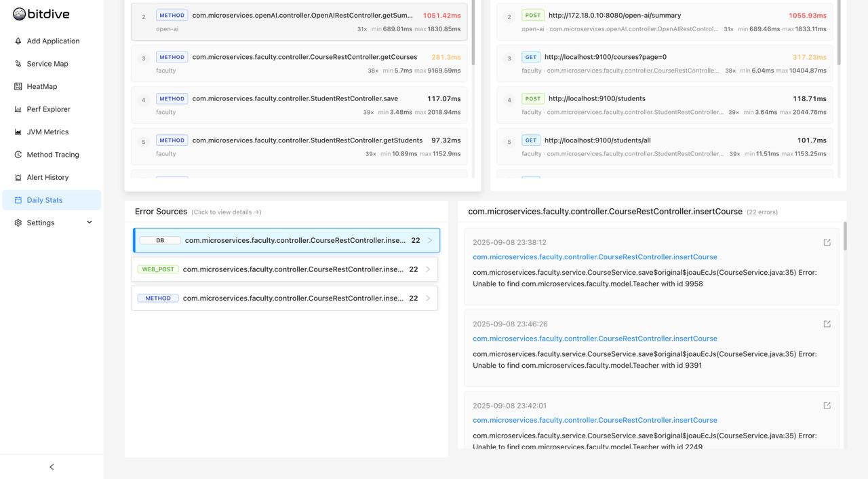Open the Settings menu item

(x=52, y=223)
